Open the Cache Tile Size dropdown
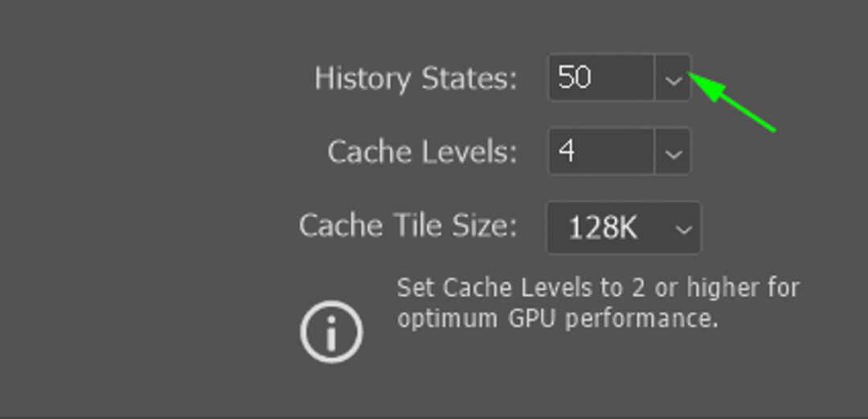 click(623, 228)
